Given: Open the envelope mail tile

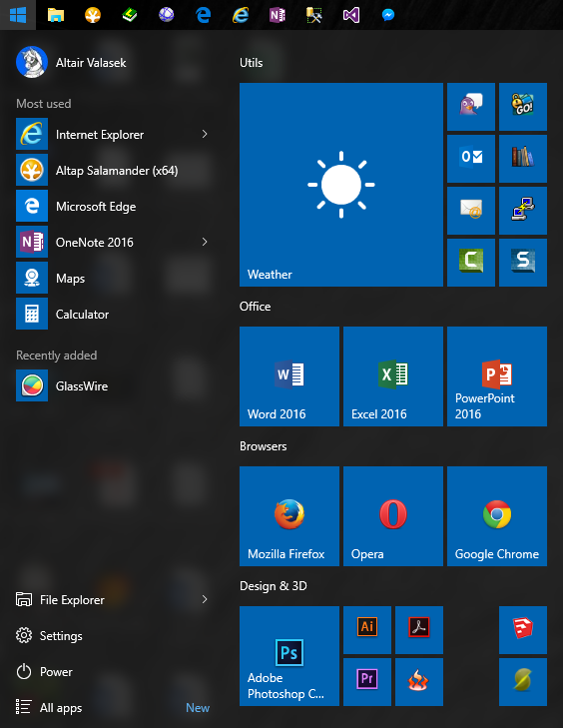Looking at the screenshot, I should pos(470,211).
